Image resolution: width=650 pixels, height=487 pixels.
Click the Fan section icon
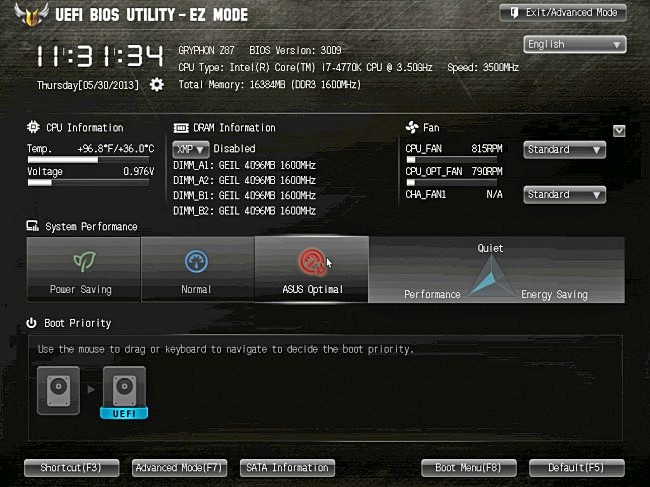point(411,128)
